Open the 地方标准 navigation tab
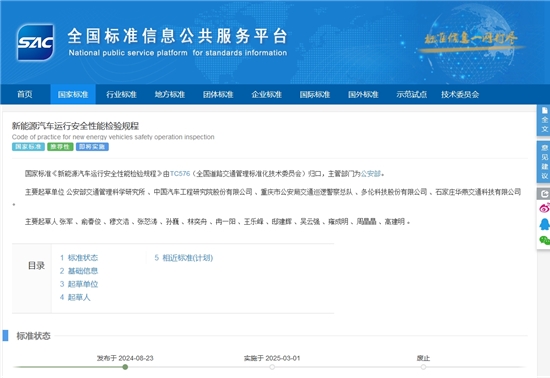This screenshot has width=550, height=378. (x=170, y=94)
